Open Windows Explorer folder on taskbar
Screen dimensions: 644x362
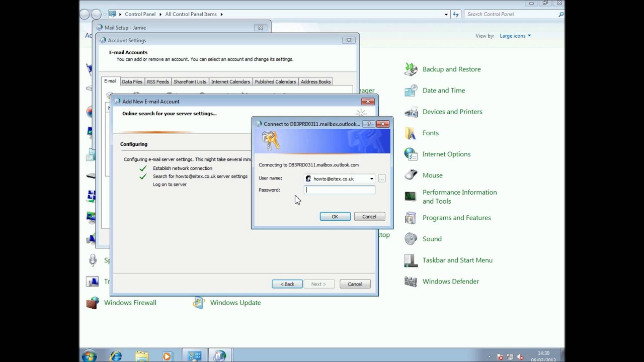tap(142, 356)
